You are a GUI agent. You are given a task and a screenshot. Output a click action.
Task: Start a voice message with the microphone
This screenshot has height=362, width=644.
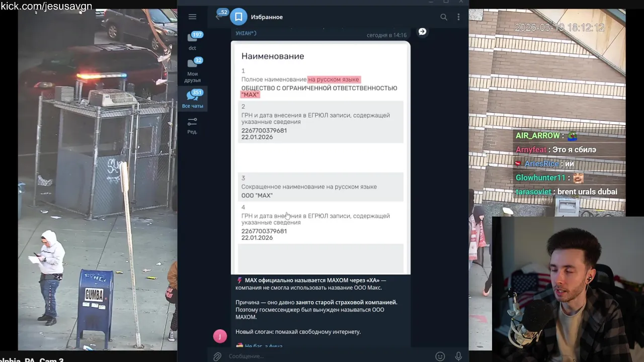(458, 356)
